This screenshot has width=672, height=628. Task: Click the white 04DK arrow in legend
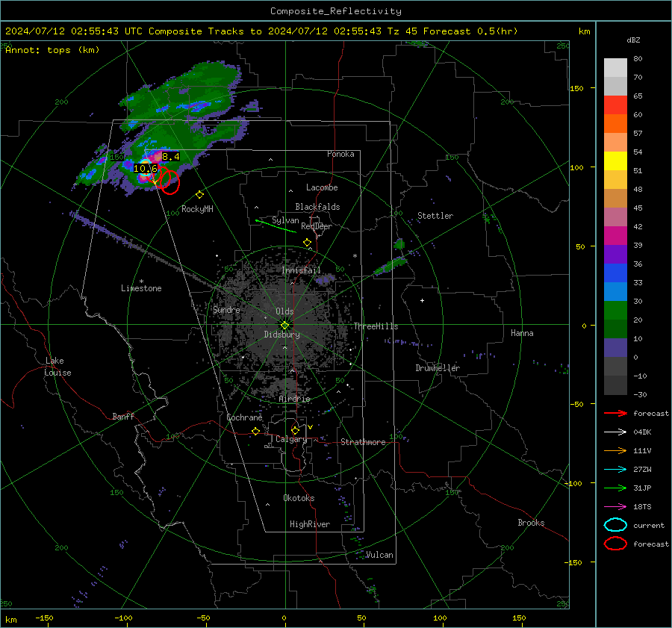point(615,432)
